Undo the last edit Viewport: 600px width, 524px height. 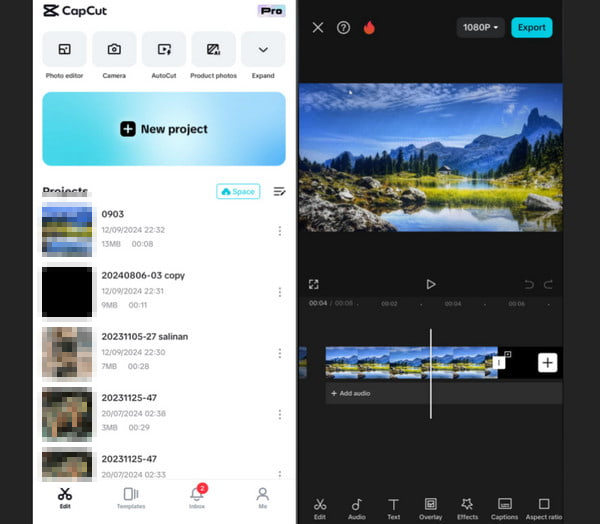pyautogui.click(x=529, y=284)
